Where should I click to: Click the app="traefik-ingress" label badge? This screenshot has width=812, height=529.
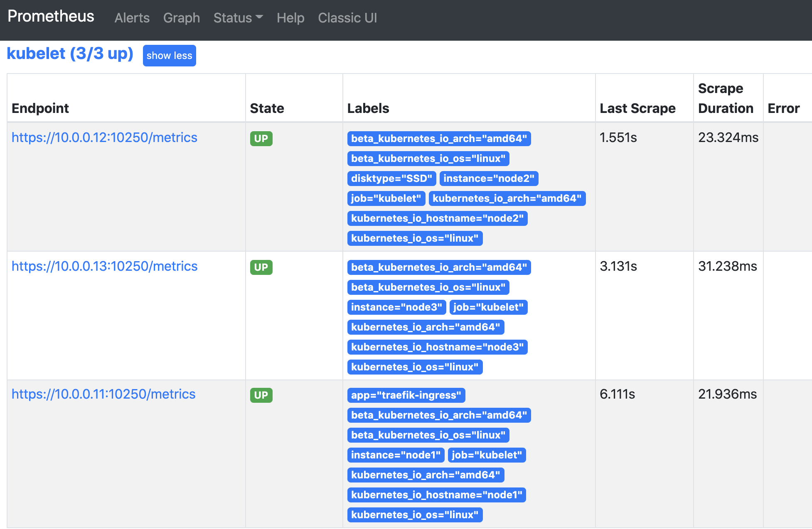406,395
